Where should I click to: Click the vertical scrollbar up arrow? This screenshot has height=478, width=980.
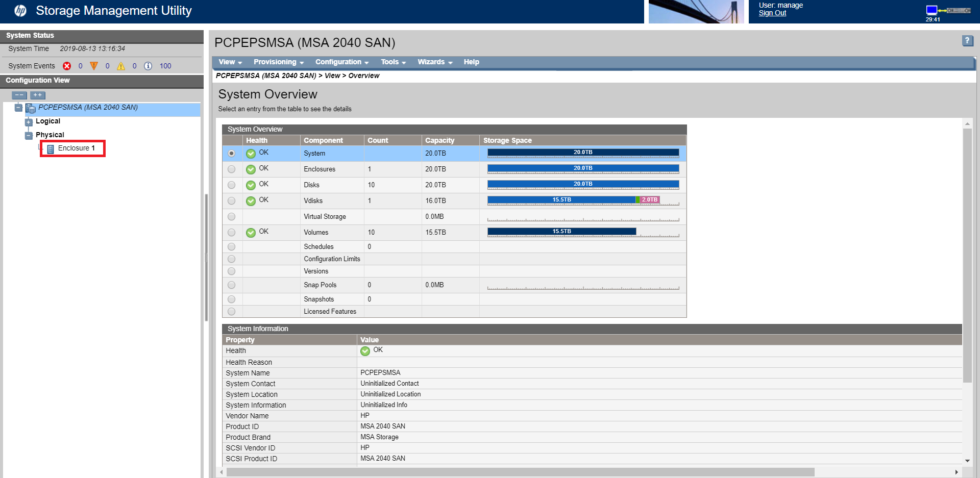coord(967,124)
